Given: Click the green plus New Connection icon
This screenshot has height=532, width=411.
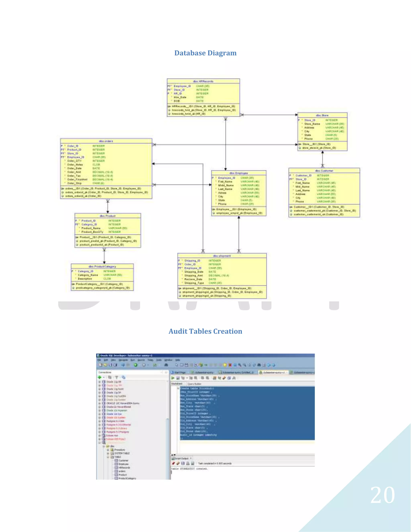Looking at the screenshot, I should [x=99, y=377].
